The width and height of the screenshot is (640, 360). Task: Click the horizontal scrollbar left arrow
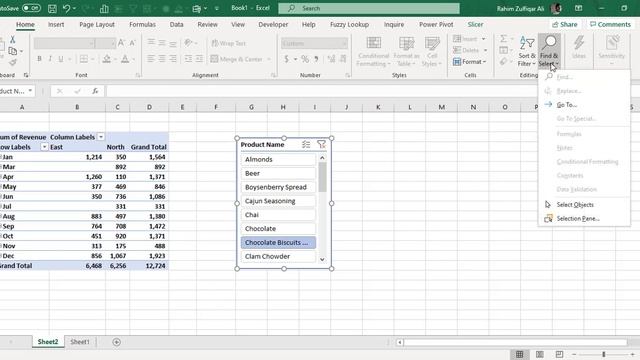click(400, 342)
